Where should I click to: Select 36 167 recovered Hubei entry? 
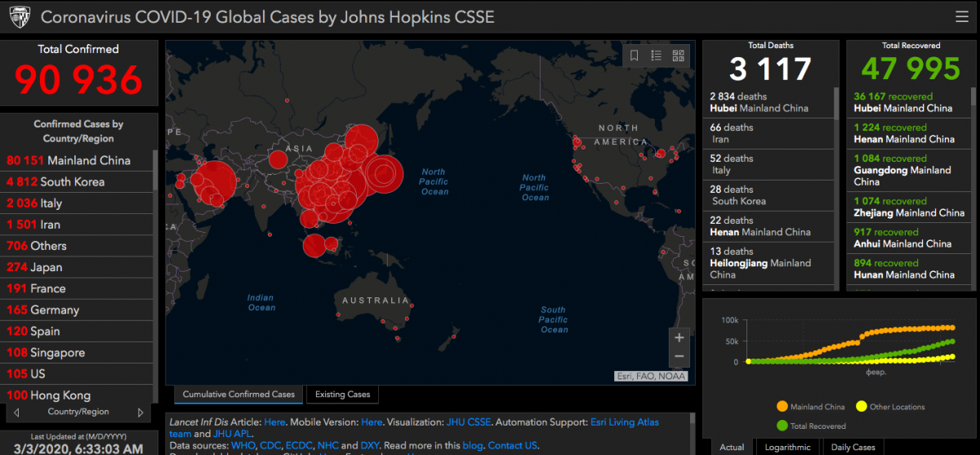click(910, 102)
